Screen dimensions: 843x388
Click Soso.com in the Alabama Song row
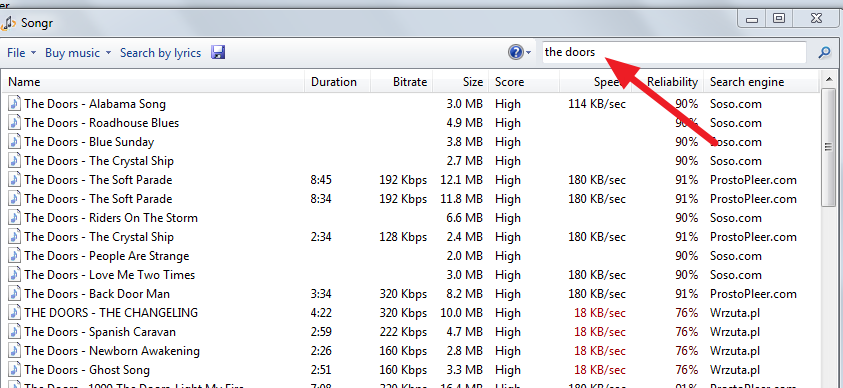736,104
